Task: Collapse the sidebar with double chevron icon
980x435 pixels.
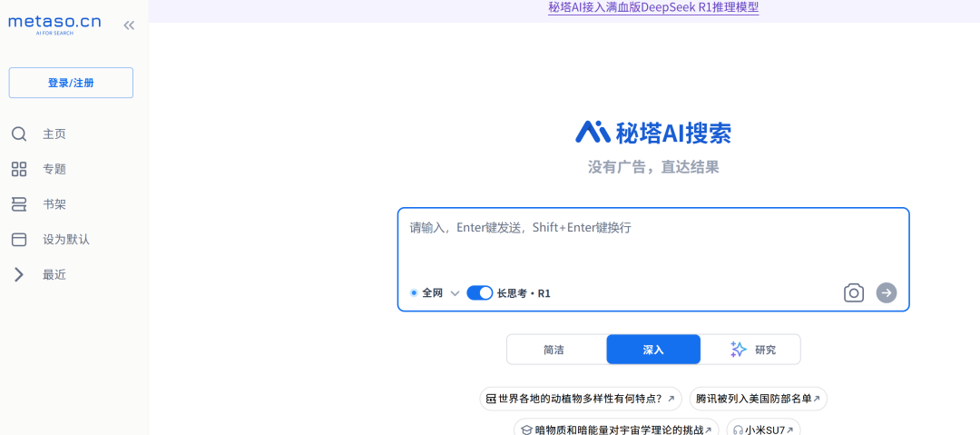Action: [129, 25]
